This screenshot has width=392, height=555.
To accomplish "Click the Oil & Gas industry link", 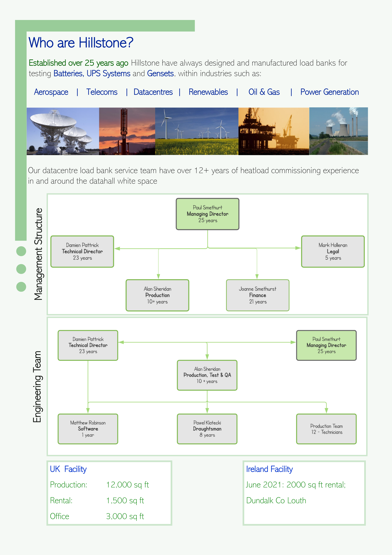I will pyautogui.click(x=264, y=92).
